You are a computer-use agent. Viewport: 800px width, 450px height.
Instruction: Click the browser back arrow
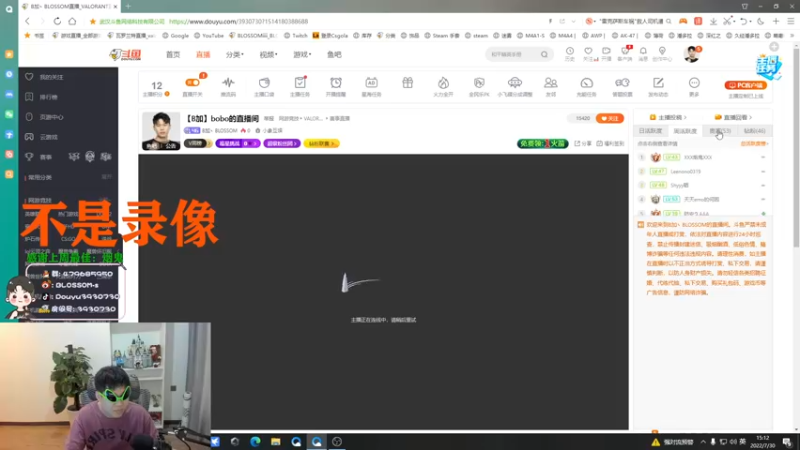28,21
